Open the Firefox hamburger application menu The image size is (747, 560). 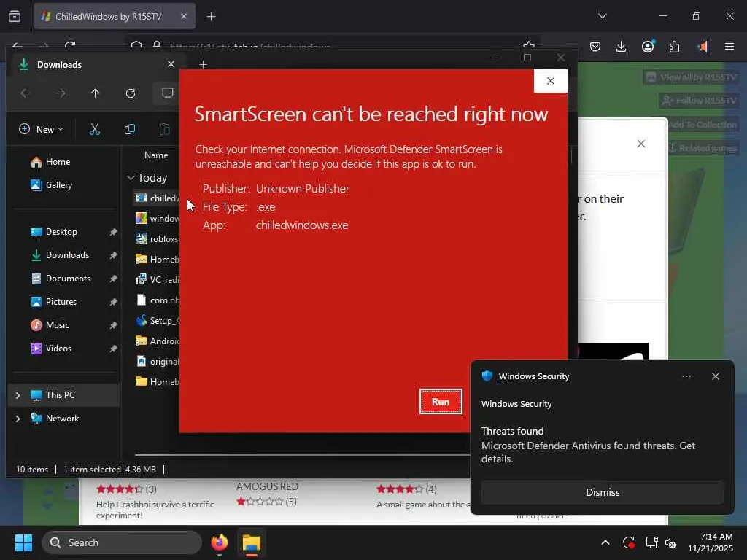pyautogui.click(x=729, y=47)
